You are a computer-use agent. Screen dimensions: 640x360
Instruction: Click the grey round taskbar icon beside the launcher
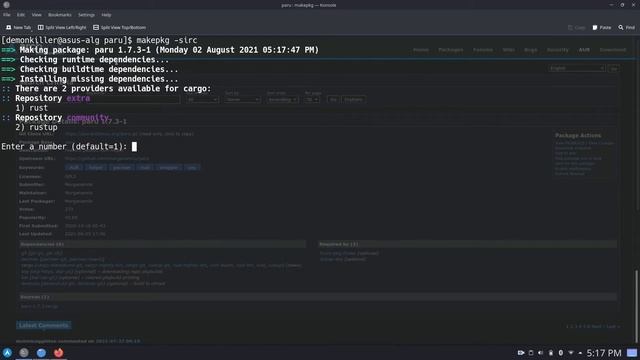click(24, 353)
